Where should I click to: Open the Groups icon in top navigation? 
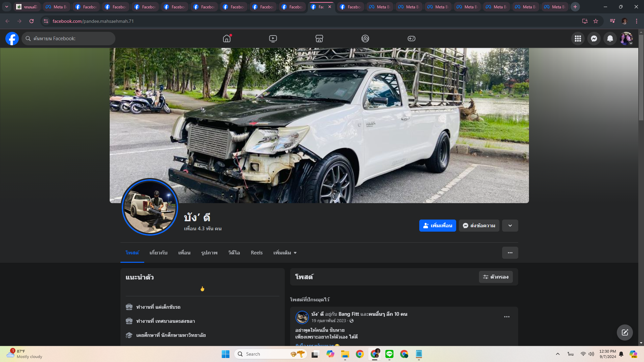point(365,39)
